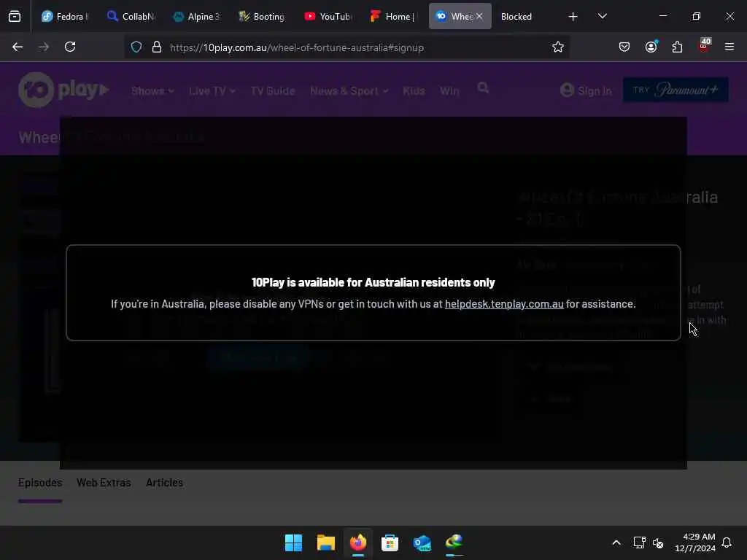Switch to the Alpine tab
This screenshot has height=560, width=747.
click(x=196, y=16)
